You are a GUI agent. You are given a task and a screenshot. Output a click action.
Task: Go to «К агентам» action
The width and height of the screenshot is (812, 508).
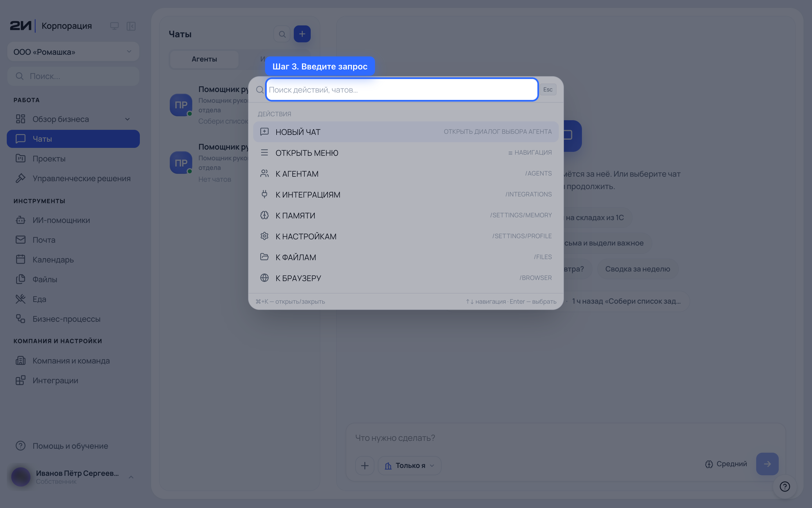point(406,174)
